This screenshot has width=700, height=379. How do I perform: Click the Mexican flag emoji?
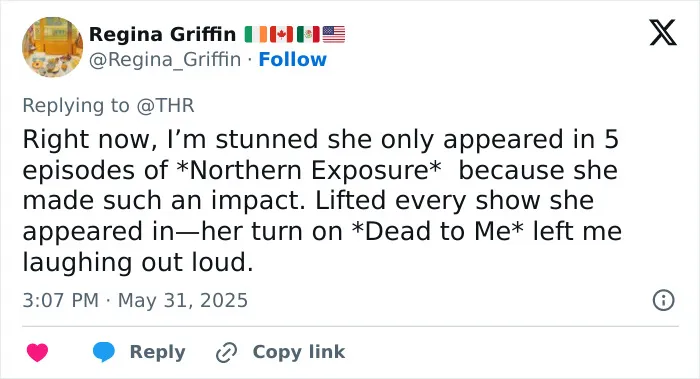[308, 34]
